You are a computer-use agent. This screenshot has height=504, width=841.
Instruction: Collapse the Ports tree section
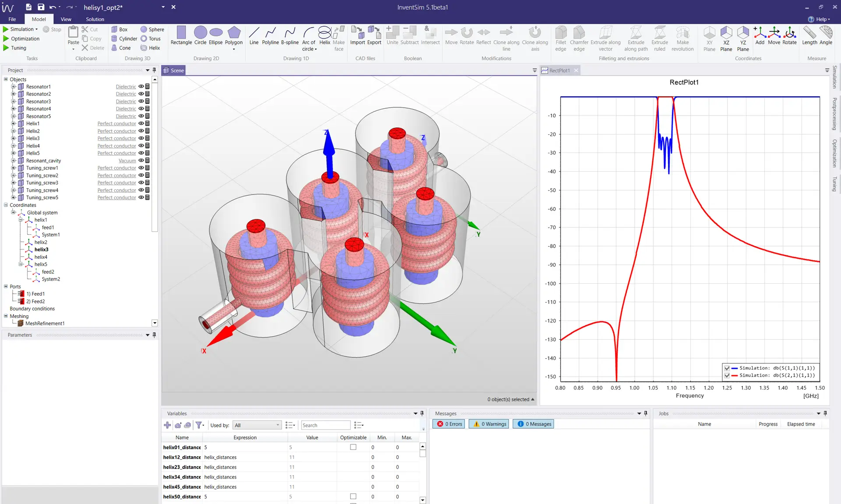6,286
